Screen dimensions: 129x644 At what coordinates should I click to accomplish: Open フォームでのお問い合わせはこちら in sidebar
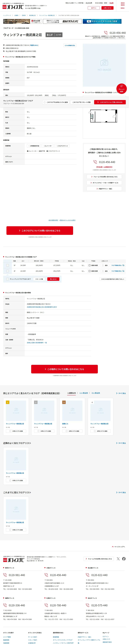pyautogui.click(x=104, y=177)
